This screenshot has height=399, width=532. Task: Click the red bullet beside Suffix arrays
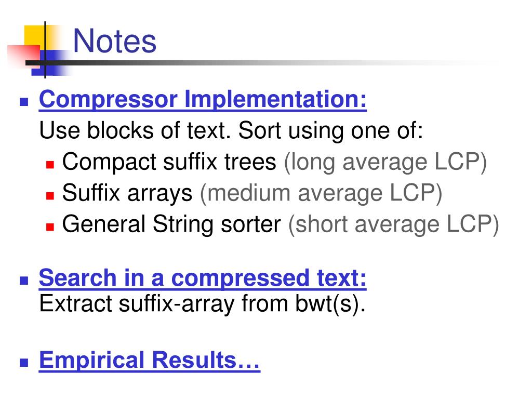(x=50, y=196)
